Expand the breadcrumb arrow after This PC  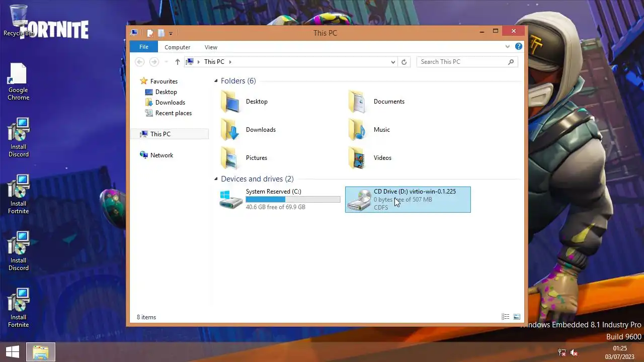click(230, 62)
